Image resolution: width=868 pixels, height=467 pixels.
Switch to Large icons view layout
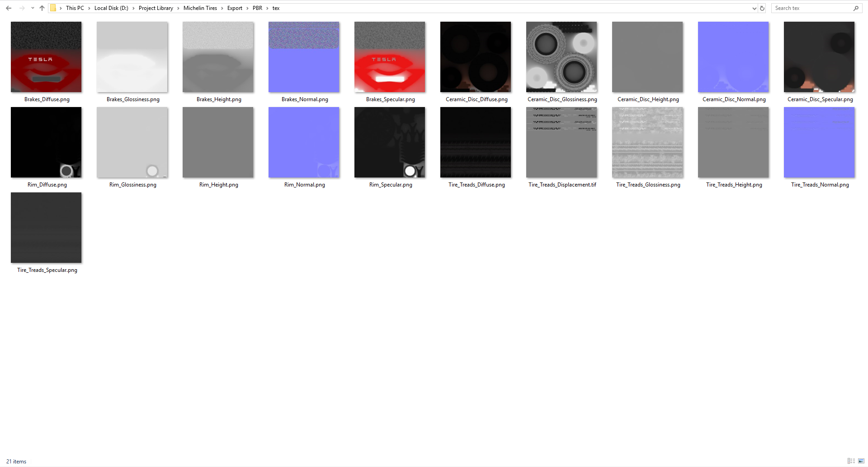(x=861, y=461)
